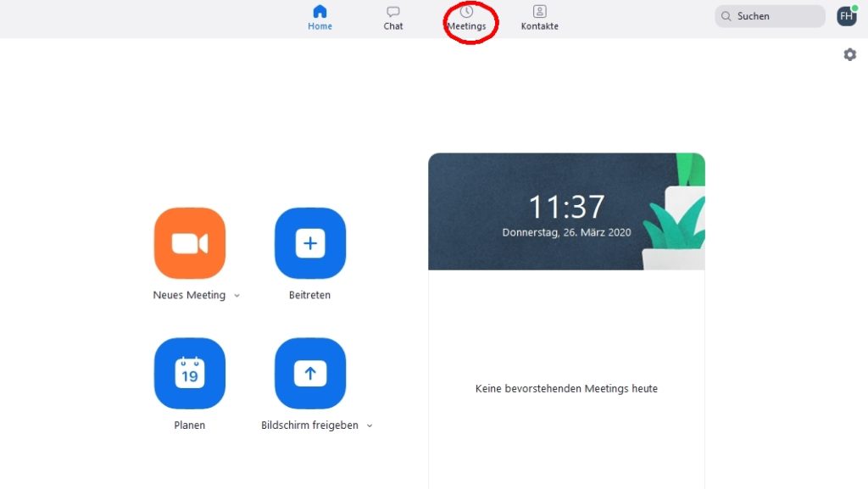Viewport: 868px width, 489px height.
Task: Open settings via the gear icon
Action: pyautogui.click(x=849, y=54)
